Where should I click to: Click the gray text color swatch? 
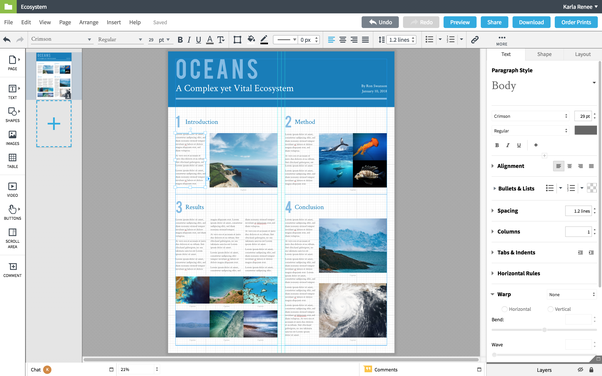tap(585, 130)
